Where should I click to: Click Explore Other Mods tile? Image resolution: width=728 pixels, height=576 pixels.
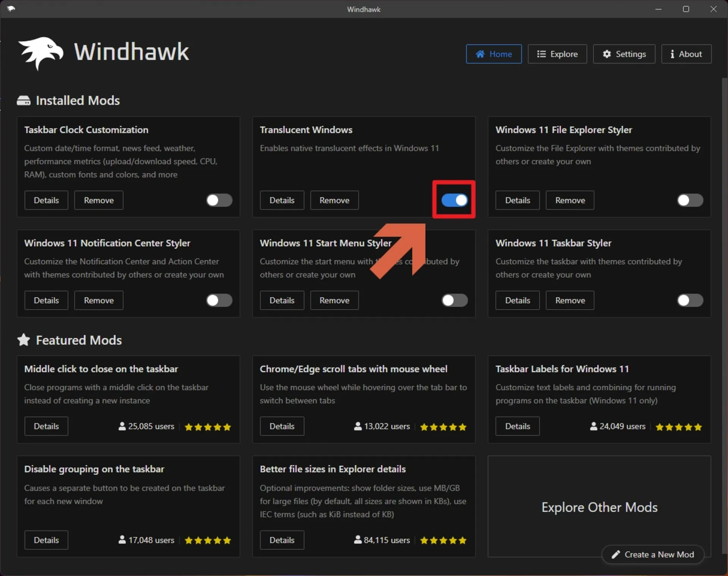point(599,507)
